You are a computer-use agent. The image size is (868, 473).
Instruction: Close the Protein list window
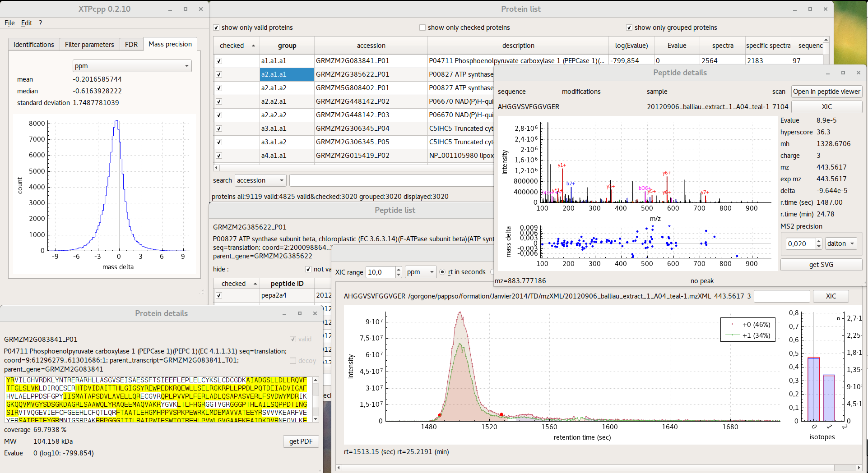click(826, 9)
